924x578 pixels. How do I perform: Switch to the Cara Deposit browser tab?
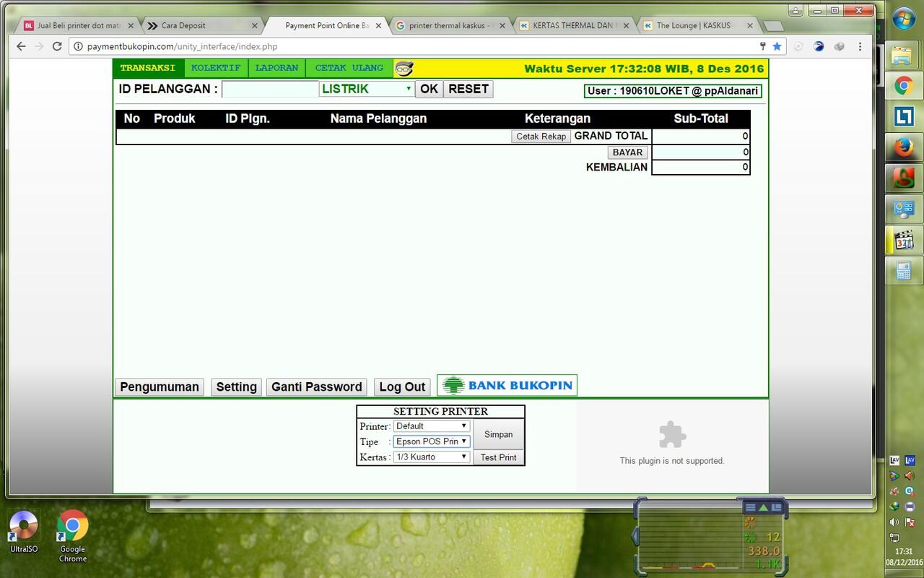click(202, 25)
